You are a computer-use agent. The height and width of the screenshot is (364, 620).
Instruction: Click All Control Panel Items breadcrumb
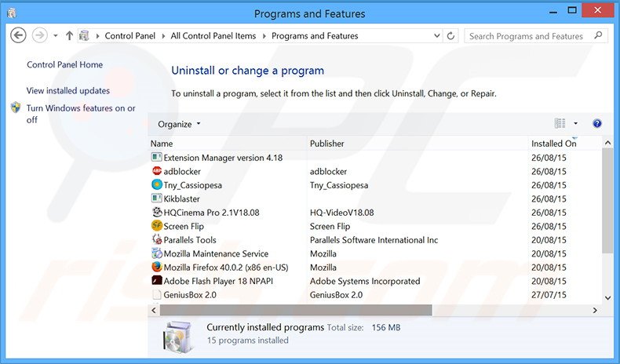(x=213, y=36)
